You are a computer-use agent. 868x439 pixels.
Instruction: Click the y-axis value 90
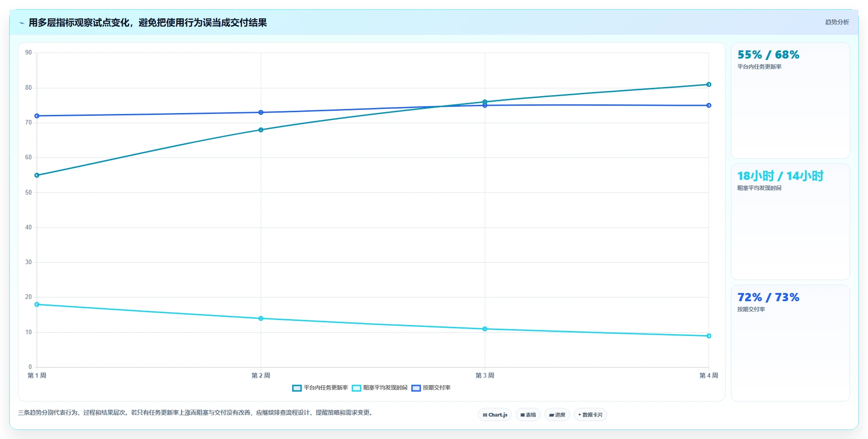pos(28,53)
